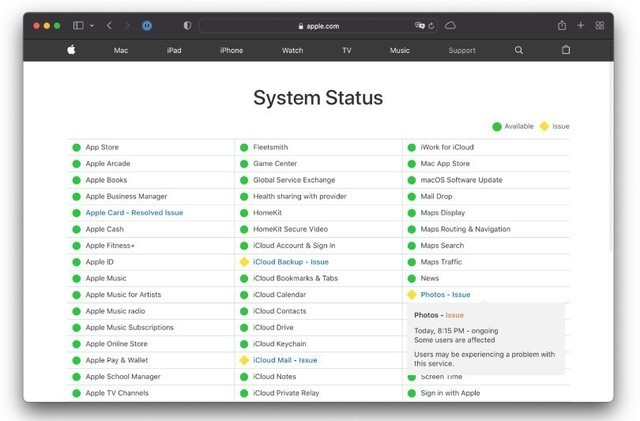The height and width of the screenshot is (421, 640).
Task: Click the green Available legend dot
Action: [x=497, y=127]
